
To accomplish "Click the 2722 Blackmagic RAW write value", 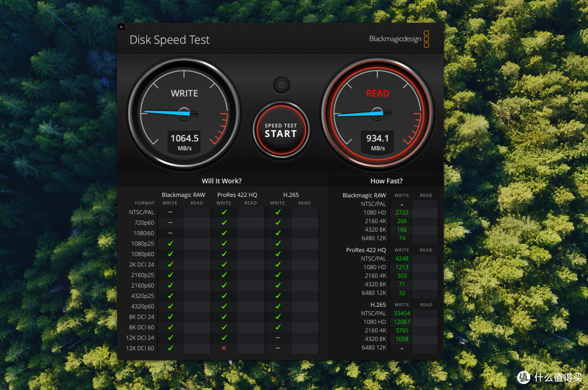I will pyautogui.click(x=402, y=213).
